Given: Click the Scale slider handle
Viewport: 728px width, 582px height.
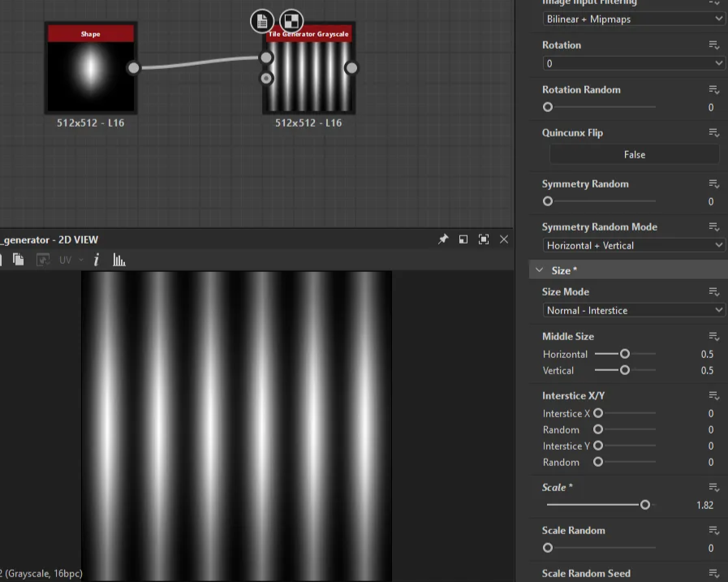Looking at the screenshot, I should tap(645, 505).
